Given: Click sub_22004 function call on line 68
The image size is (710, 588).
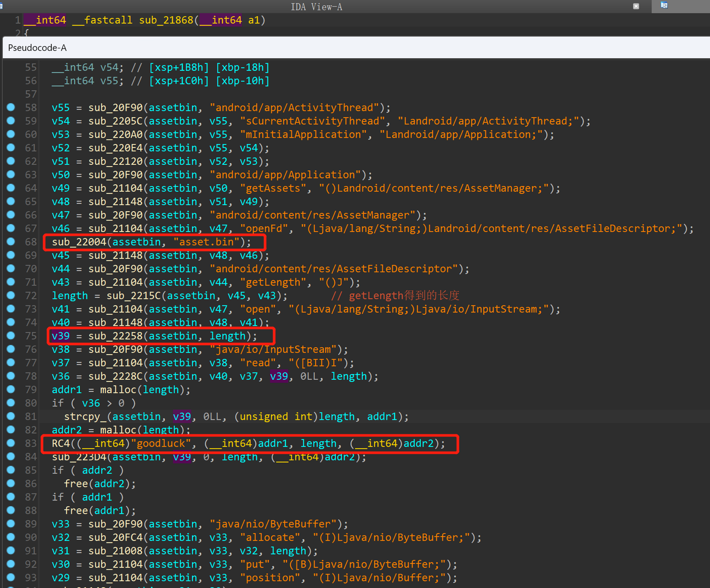Looking at the screenshot, I should 79,242.
